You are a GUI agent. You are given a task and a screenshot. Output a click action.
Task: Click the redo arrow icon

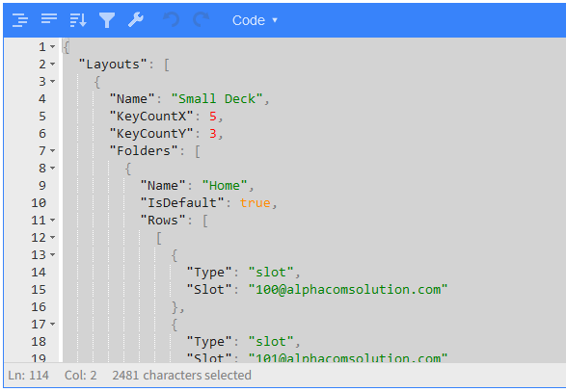pos(201,19)
